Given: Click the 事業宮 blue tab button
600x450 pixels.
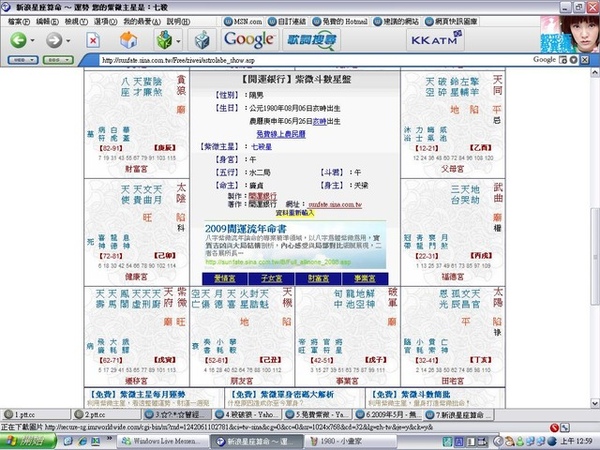Looking at the screenshot, I should 365,279.
